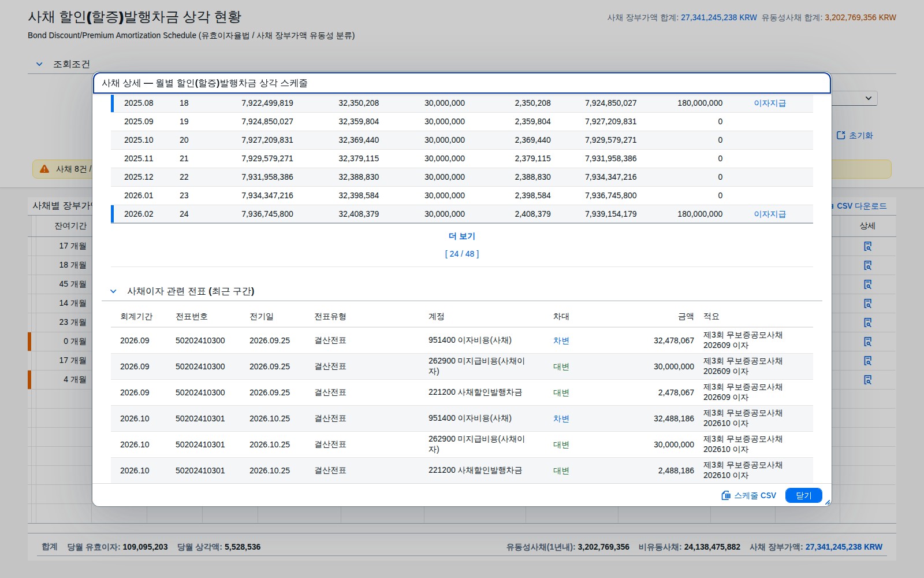
Task: Download the schedule via 스케줄 CSV
Action: pyautogui.click(x=748, y=495)
